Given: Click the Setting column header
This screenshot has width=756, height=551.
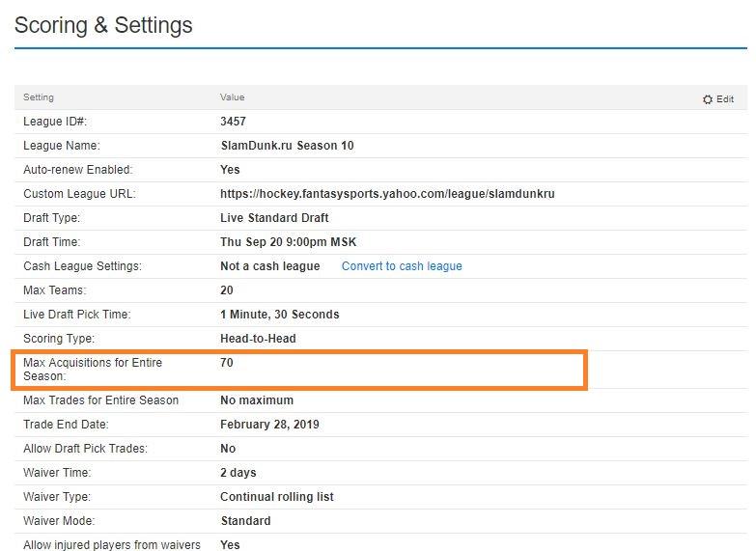Looking at the screenshot, I should pos(39,97).
